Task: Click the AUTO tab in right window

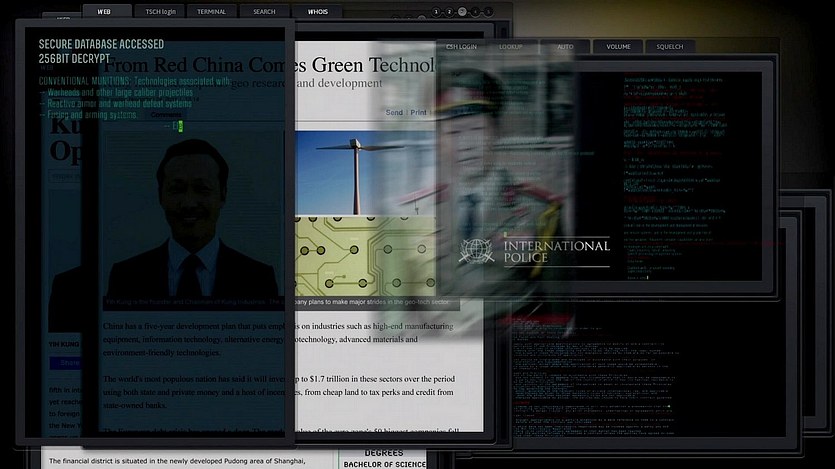Action: tap(565, 47)
